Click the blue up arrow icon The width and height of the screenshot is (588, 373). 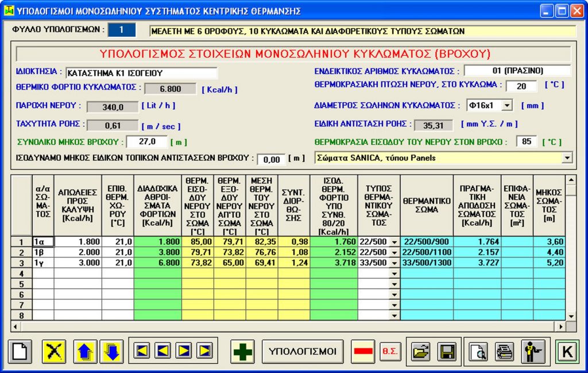[85, 351]
